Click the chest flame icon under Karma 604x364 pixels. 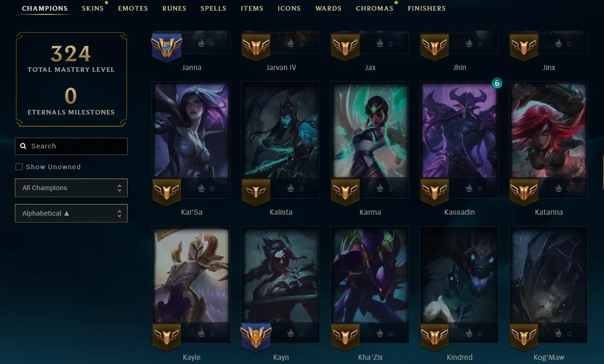coord(379,189)
